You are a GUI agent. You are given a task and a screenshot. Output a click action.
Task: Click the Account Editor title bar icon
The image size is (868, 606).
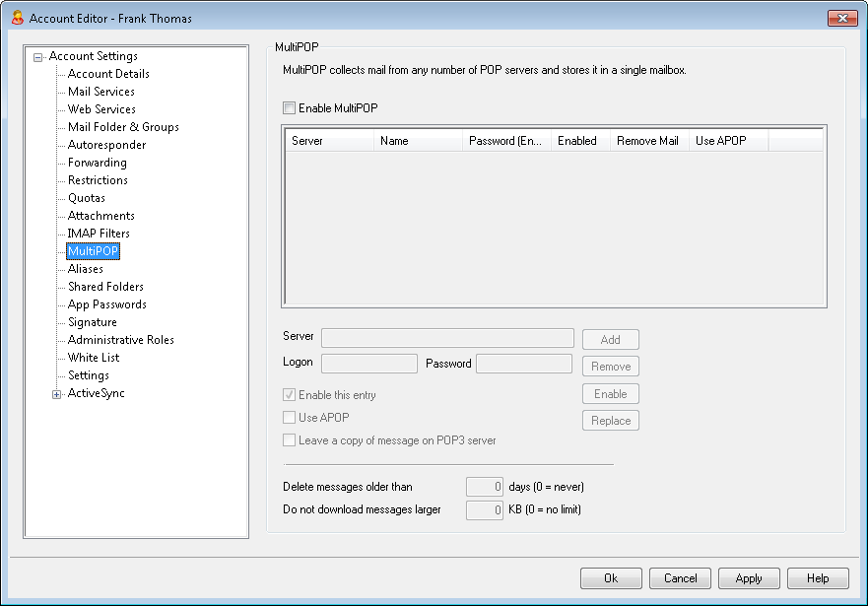pos(17,18)
